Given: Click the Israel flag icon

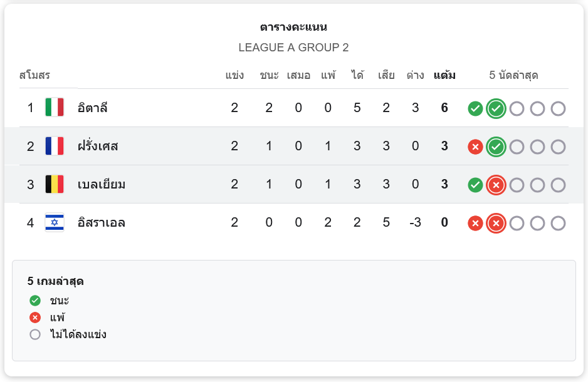Looking at the screenshot, I should click(x=55, y=223).
